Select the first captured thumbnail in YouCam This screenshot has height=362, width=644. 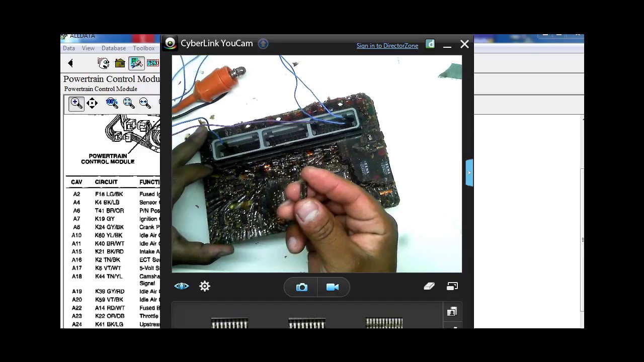(x=230, y=323)
